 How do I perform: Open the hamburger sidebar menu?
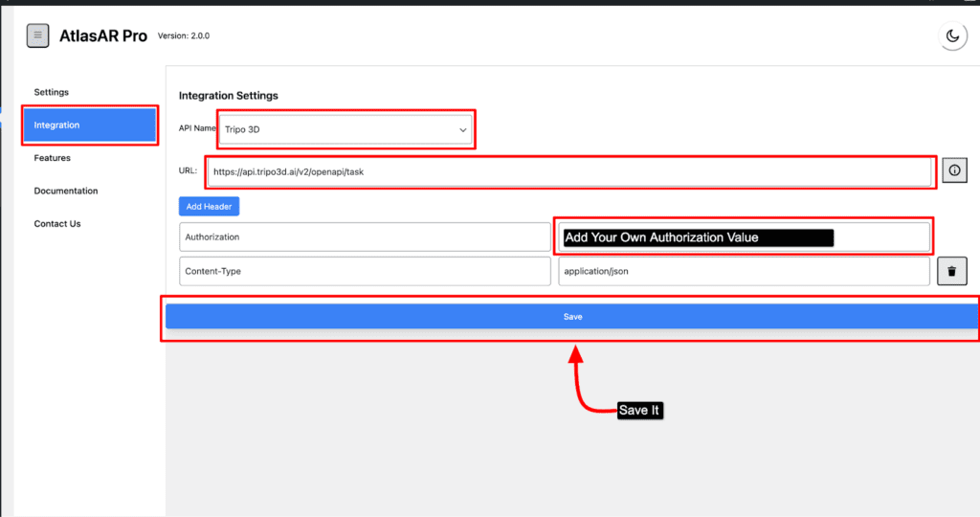pyautogui.click(x=37, y=35)
